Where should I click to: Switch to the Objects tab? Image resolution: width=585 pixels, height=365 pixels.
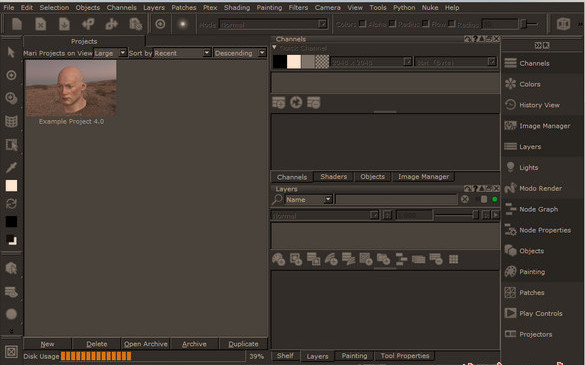(372, 177)
